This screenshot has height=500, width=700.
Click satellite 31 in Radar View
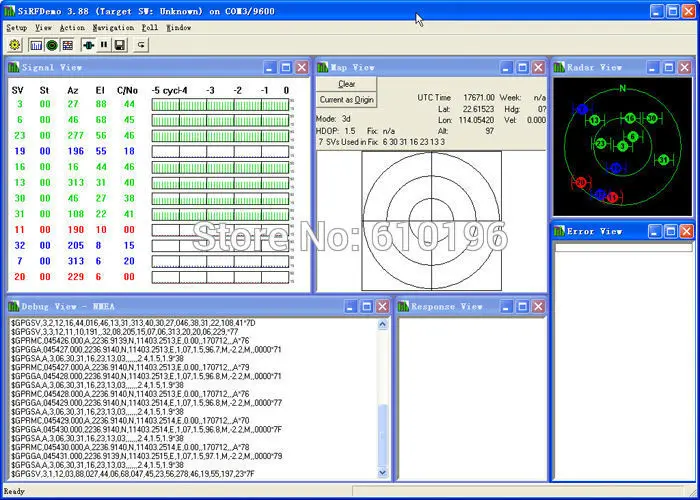[664, 159]
